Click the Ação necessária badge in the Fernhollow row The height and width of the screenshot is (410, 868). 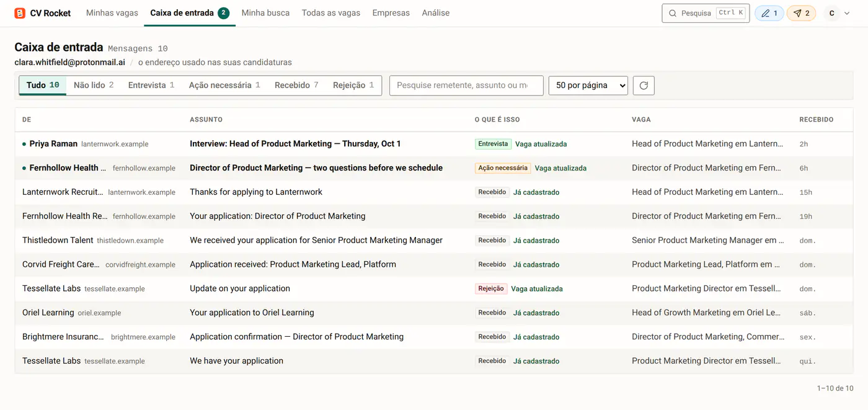point(503,168)
